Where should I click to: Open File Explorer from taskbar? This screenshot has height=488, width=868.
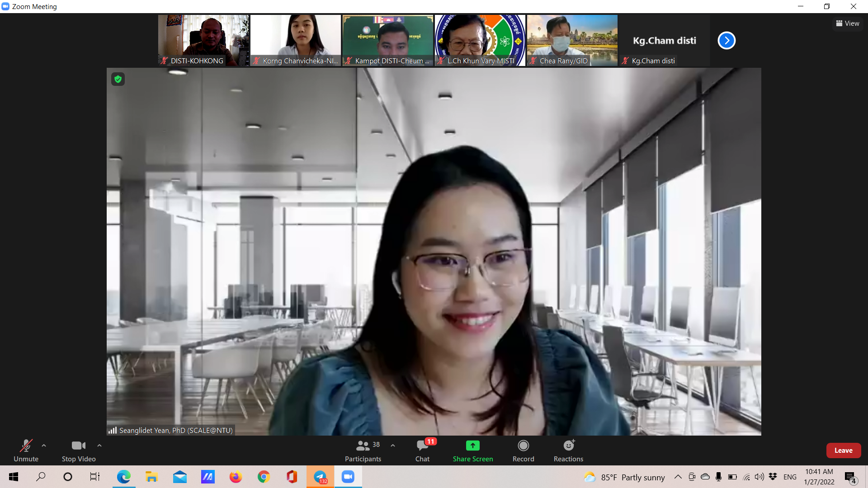click(151, 477)
